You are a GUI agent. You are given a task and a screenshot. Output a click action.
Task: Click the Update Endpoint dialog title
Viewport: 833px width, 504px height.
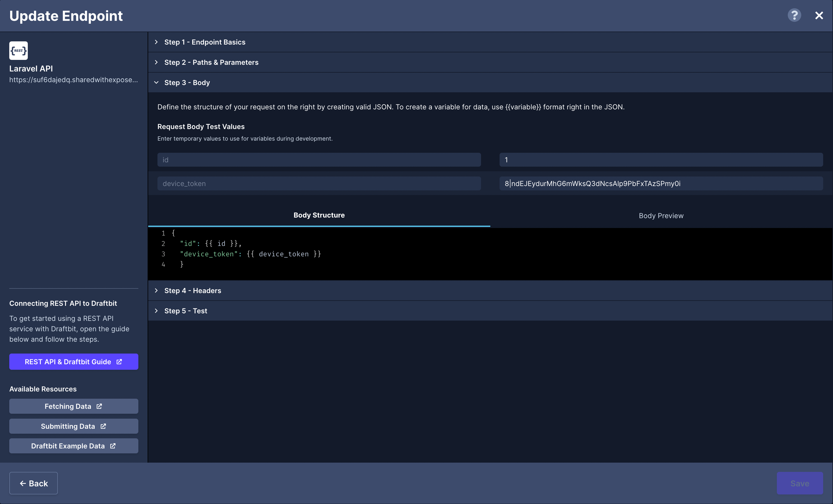(66, 16)
